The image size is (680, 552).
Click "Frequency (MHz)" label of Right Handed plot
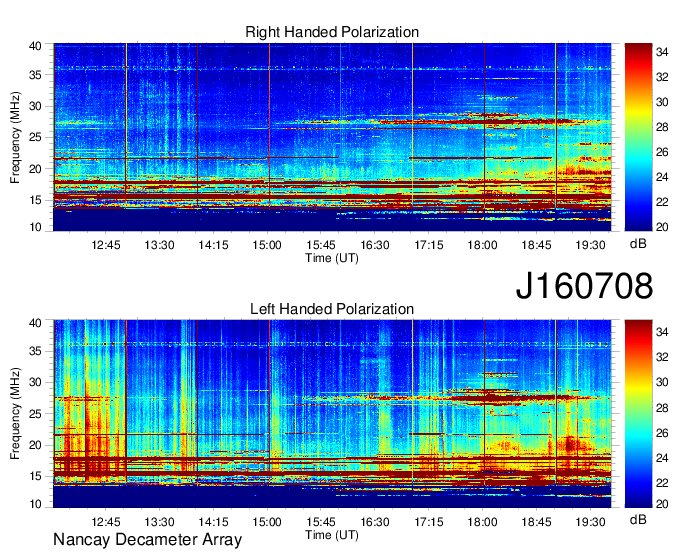(15, 137)
